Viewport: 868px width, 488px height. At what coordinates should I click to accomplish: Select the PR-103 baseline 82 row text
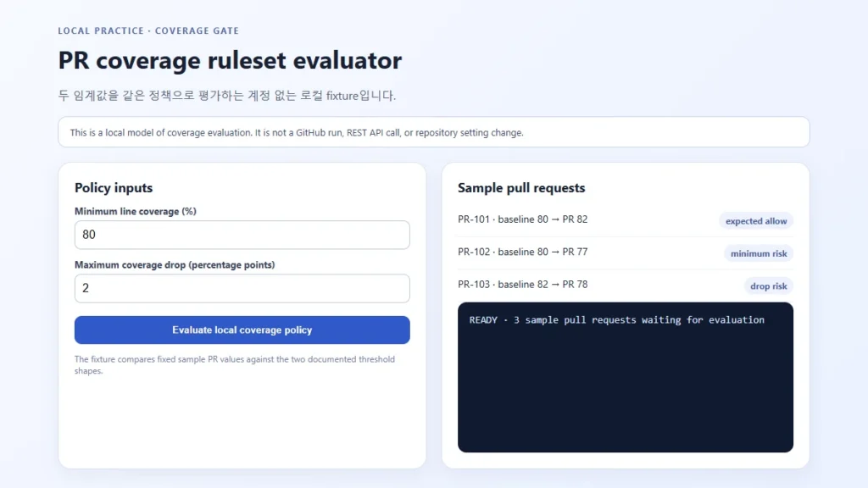(x=522, y=285)
